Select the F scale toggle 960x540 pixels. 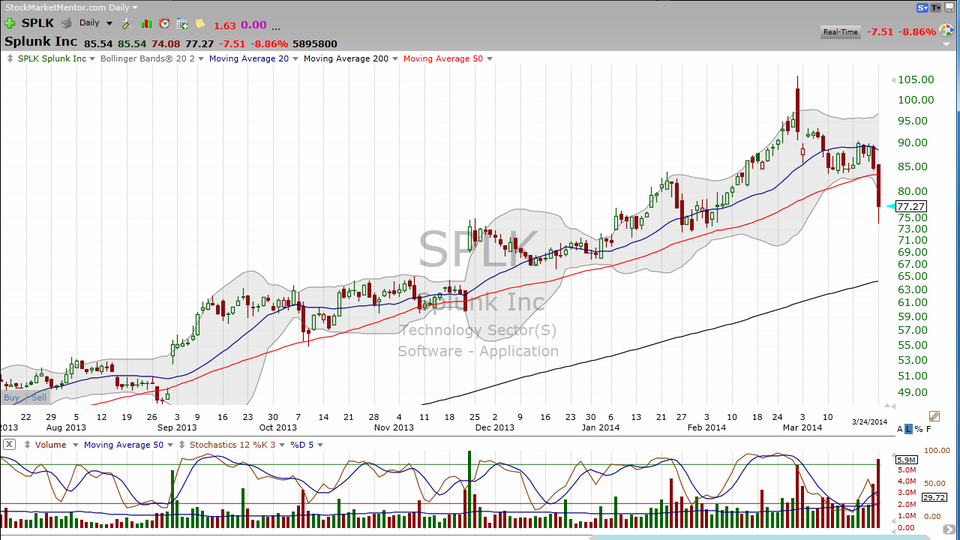tap(929, 429)
